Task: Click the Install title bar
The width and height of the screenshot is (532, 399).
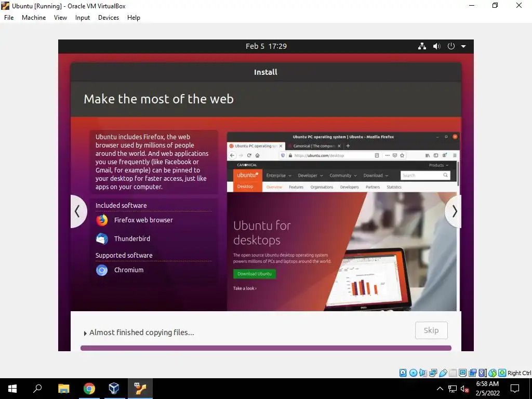Action: (265, 72)
